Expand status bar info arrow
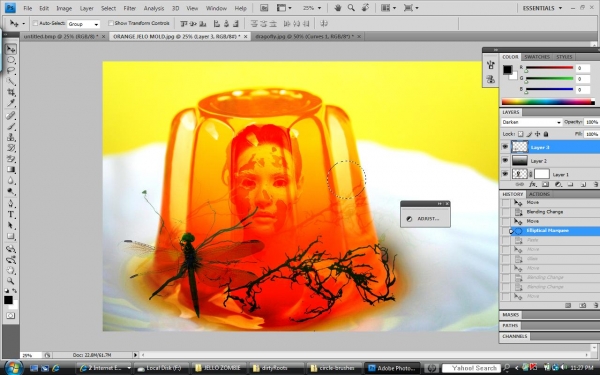The height and width of the screenshot is (375, 600). pos(135,355)
